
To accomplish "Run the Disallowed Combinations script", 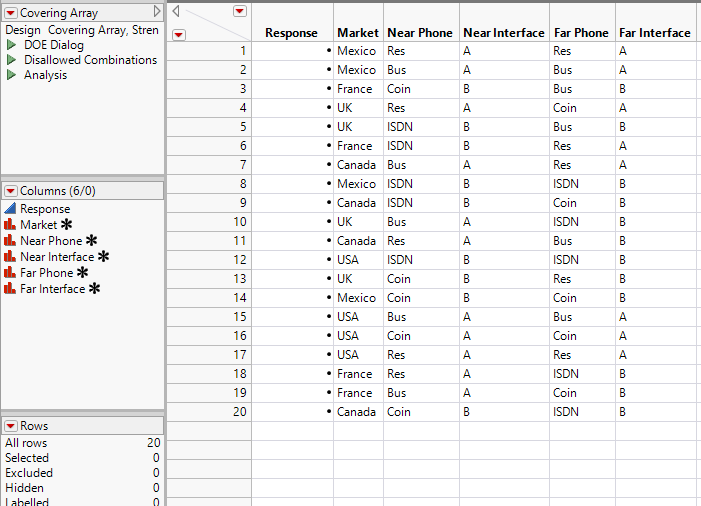I will [11, 60].
